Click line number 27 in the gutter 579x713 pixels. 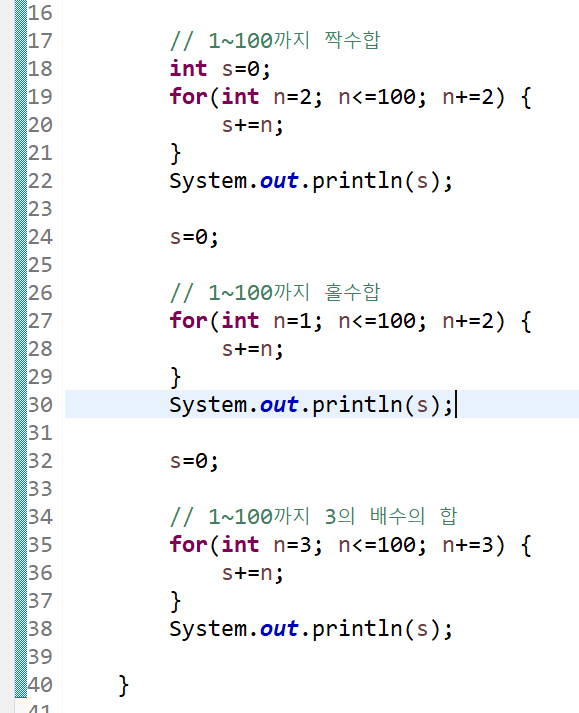(x=40, y=321)
